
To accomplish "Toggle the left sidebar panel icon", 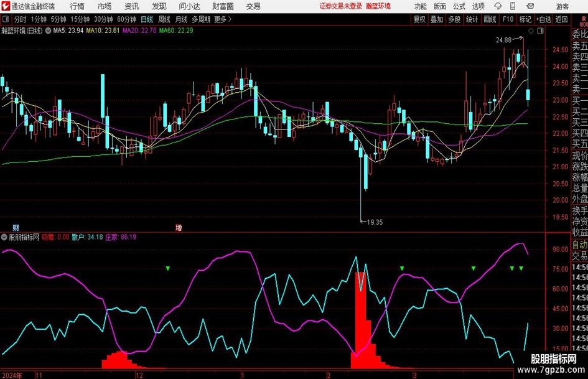I will pos(5,19).
